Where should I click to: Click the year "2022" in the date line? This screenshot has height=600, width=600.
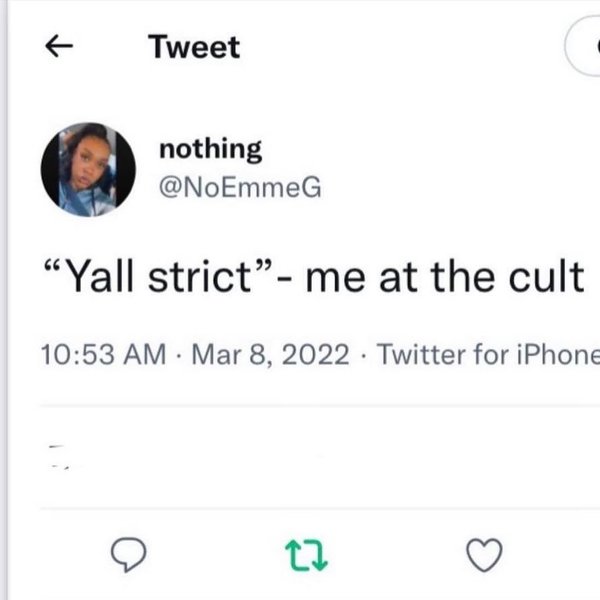(316, 353)
